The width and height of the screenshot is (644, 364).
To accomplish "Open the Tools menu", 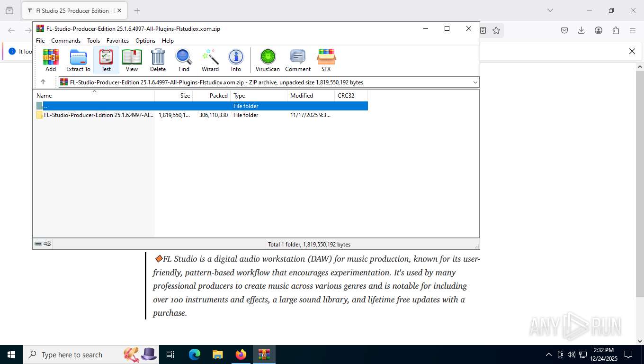I will click(x=93, y=41).
